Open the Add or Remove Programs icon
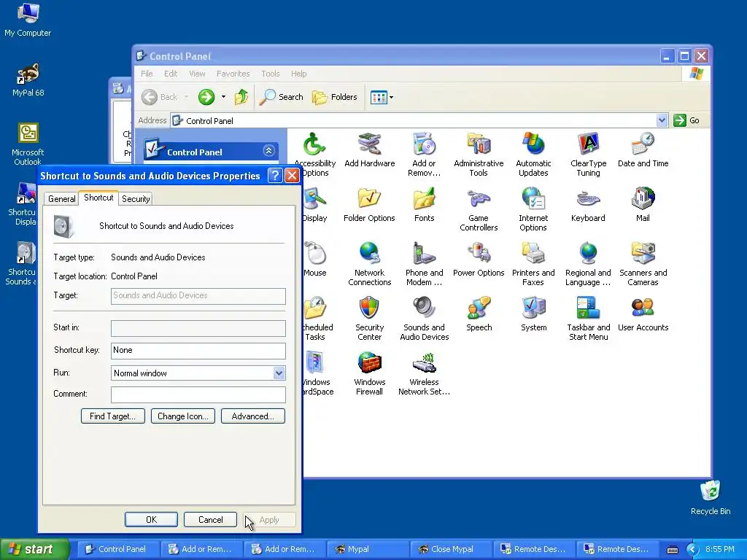 424,155
